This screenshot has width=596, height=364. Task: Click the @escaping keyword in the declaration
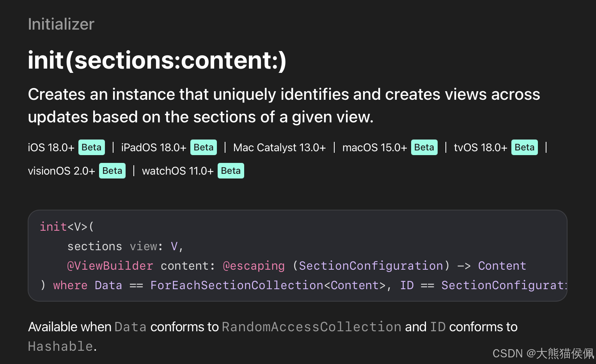pos(254,266)
